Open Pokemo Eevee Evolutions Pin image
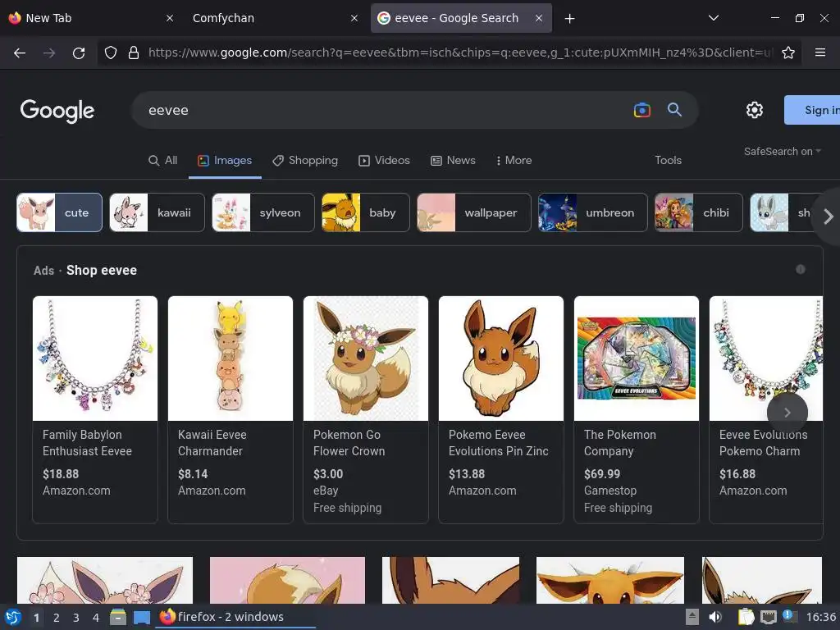Image resolution: width=840 pixels, height=630 pixels. 501,358
